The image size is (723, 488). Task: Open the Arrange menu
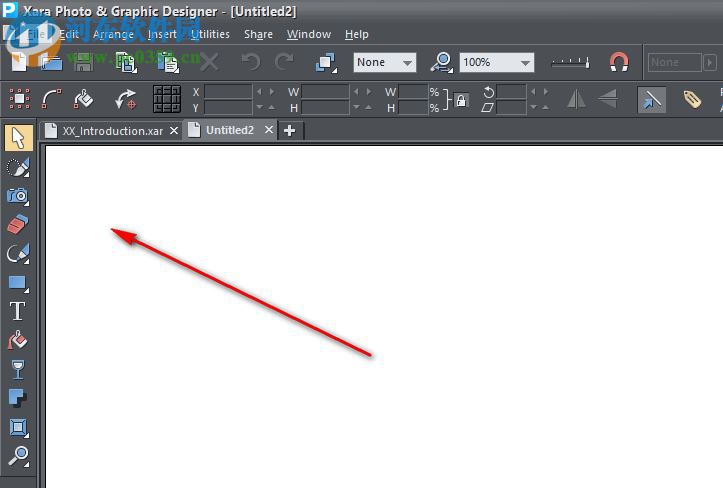(x=113, y=35)
